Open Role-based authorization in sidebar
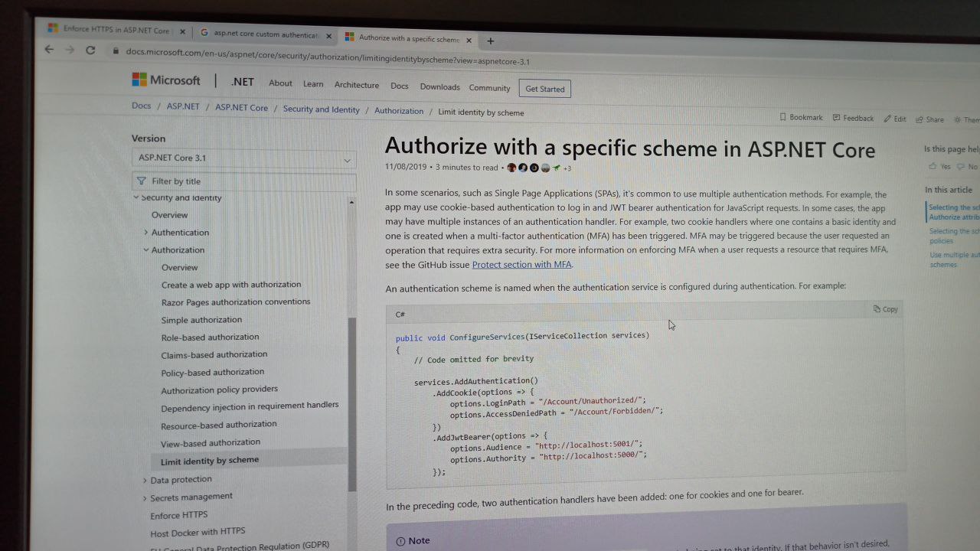Screen dimensions: 980x551 [x=210, y=337]
